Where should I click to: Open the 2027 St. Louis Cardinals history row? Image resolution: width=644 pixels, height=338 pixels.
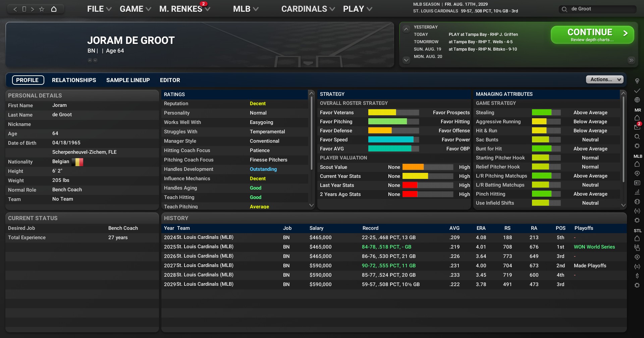point(394,266)
